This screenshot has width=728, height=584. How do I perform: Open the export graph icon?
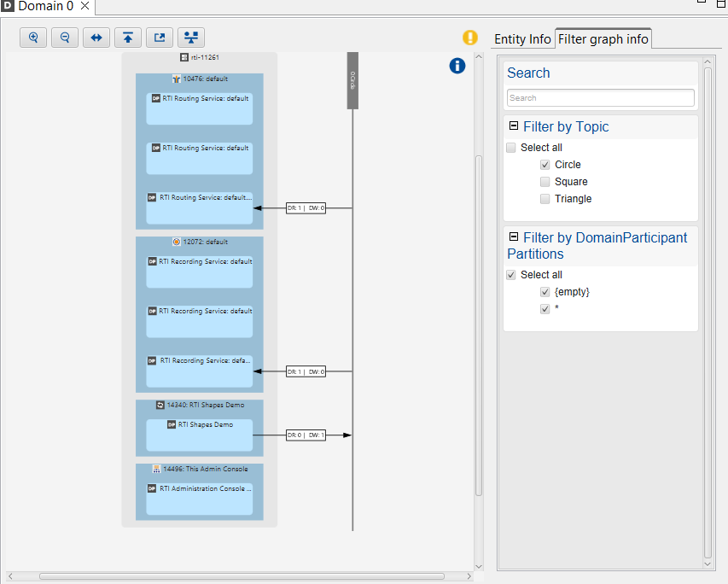[159, 38]
